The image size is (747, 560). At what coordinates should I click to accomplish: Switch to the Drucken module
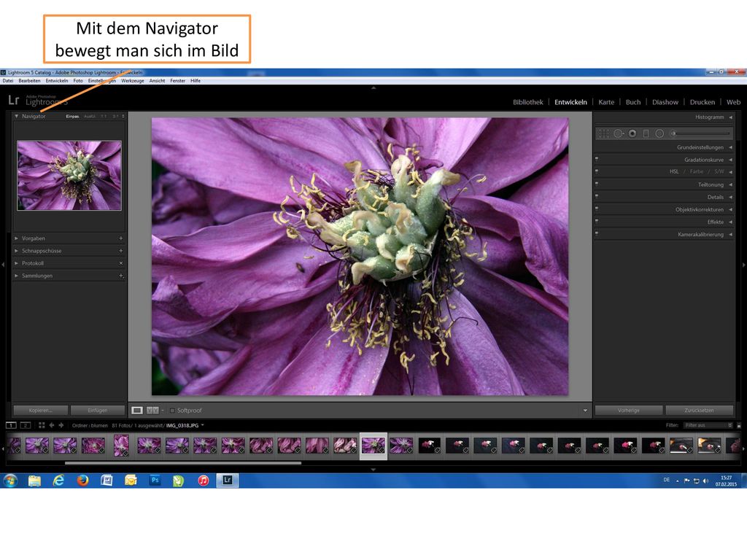pyautogui.click(x=703, y=102)
